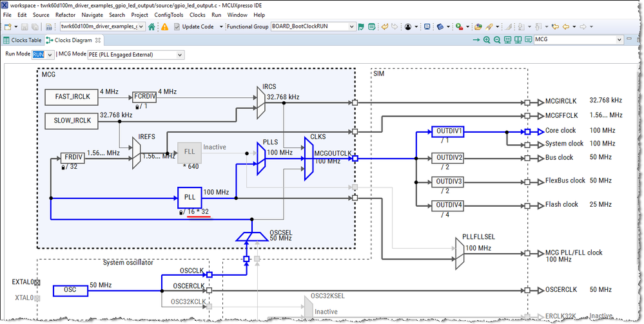Switch to the Clocks Table tab
The image size is (644, 324).
[x=22, y=40]
